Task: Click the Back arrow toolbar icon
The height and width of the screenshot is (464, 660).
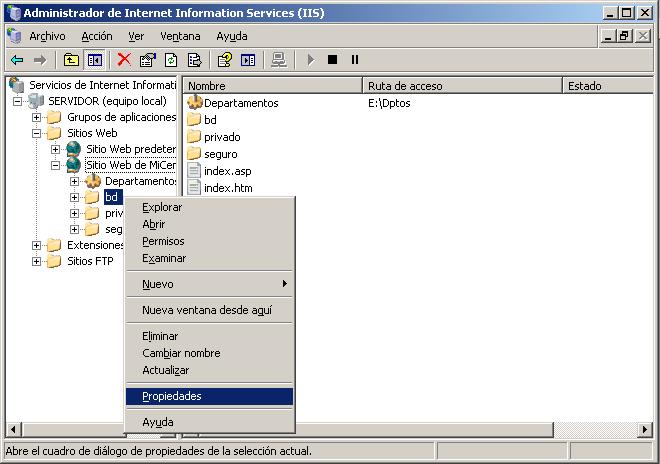Action: click(17, 60)
